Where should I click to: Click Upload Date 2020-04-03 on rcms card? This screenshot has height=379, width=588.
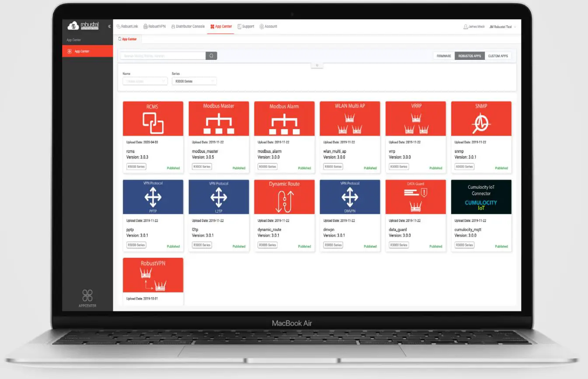142,142
